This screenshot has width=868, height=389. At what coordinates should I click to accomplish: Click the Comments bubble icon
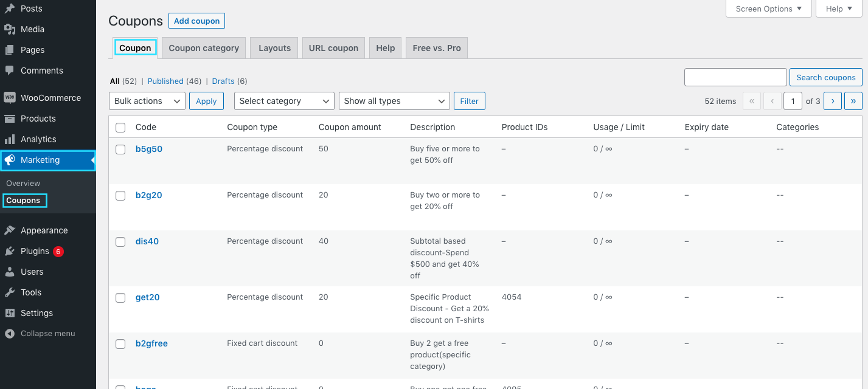point(10,71)
